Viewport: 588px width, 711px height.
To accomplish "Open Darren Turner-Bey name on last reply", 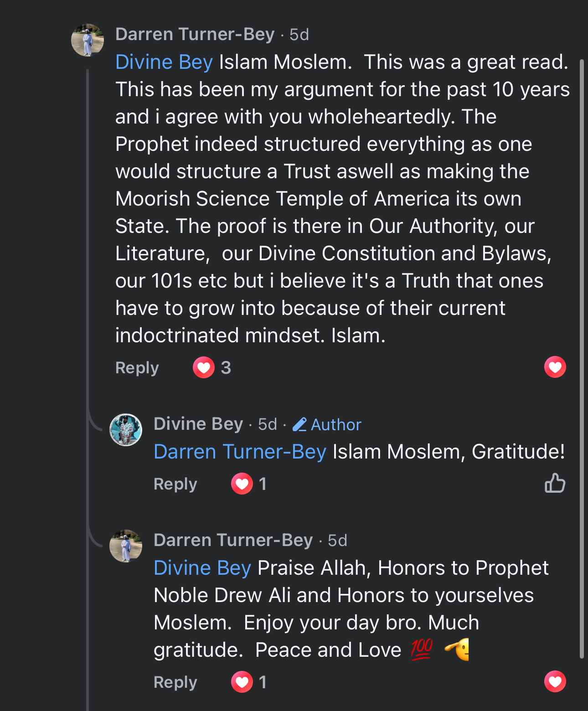I will [233, 540].
